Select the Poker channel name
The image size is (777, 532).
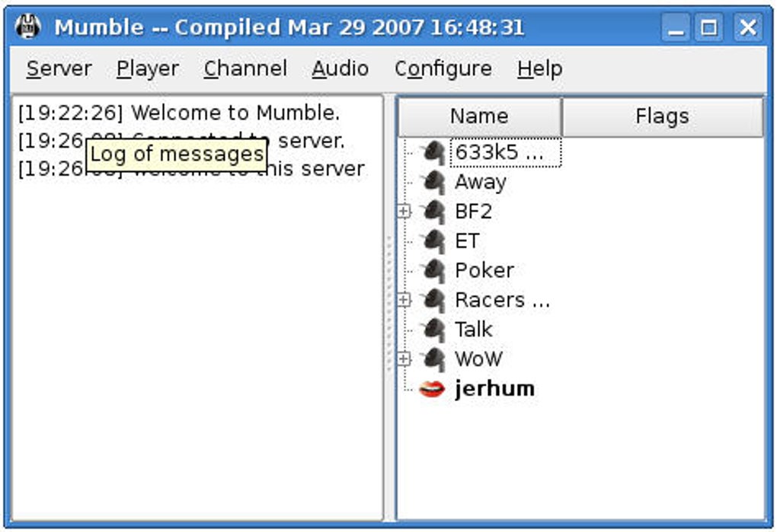pos(484,270)
